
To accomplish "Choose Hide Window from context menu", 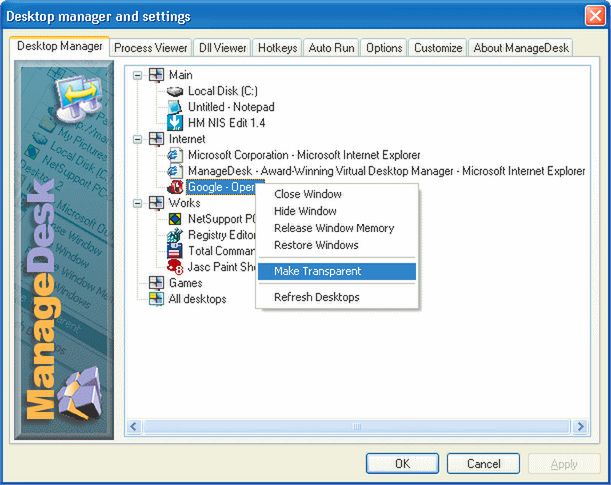I will (x=337, y=211).
